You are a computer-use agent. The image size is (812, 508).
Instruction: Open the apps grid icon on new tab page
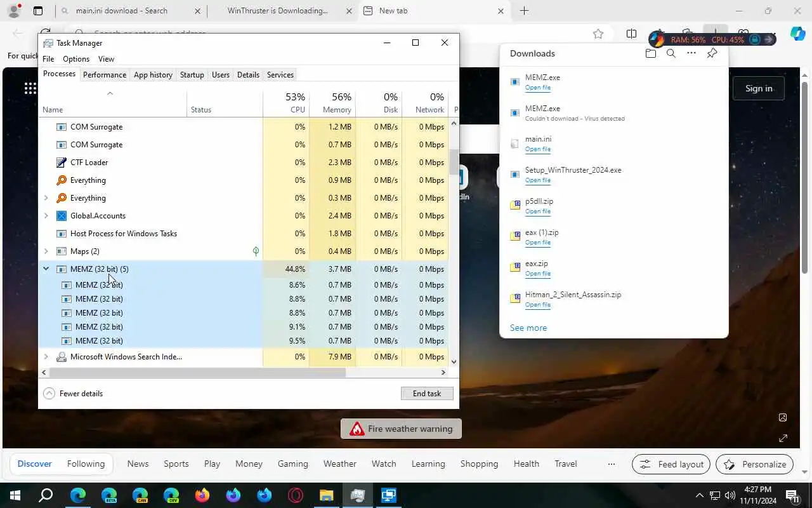[x=30, y=88]
